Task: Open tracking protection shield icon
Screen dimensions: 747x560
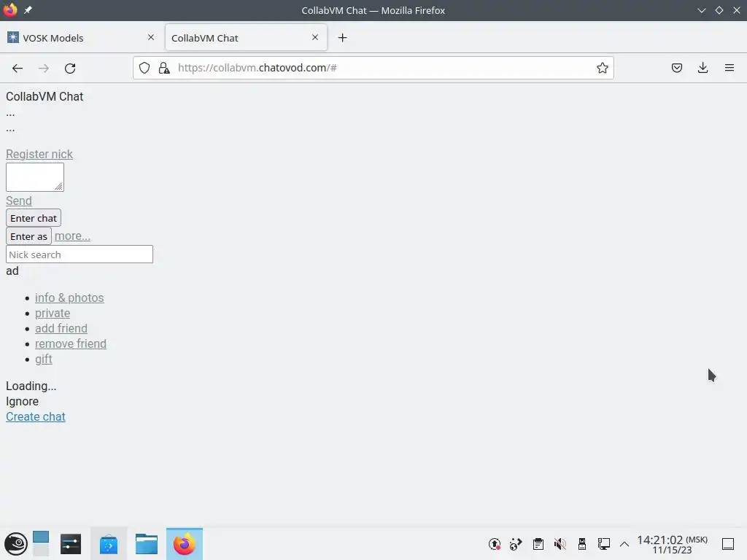Action: (x=144, y=68)
